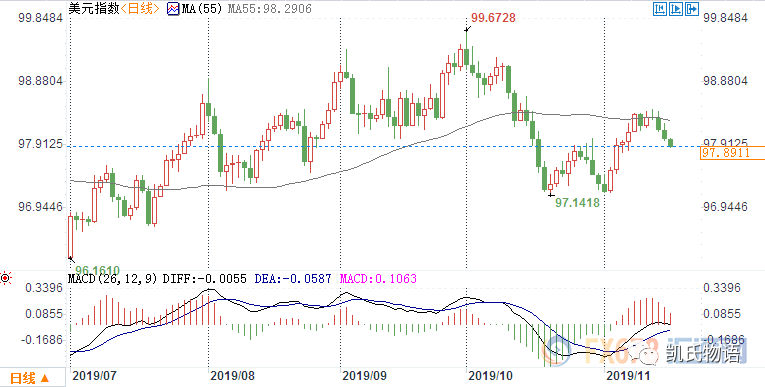Click the shift-chart-backward axis icon
Image resolution: width=765 pixels, height=387 pixels.
point(660,8)
